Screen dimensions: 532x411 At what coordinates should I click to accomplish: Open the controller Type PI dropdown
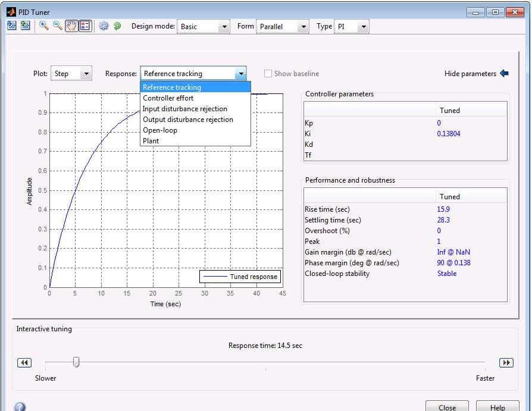[352, 26]
